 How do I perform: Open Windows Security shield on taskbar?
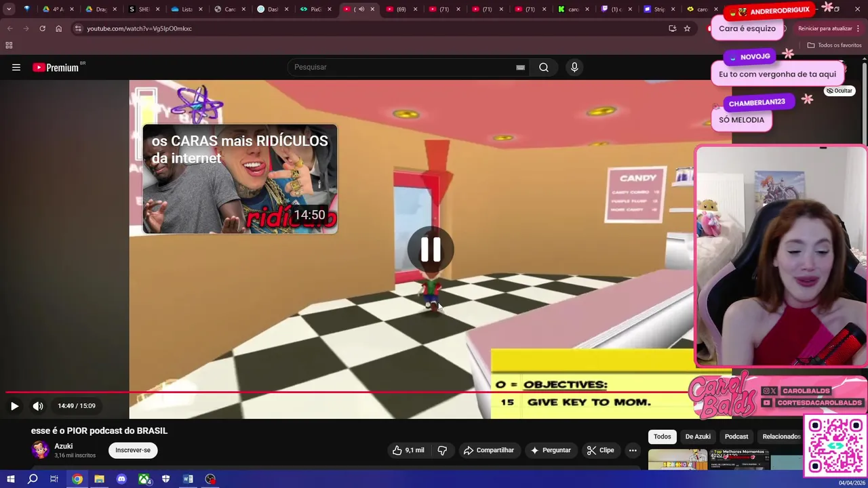click(x=165, y=479)
